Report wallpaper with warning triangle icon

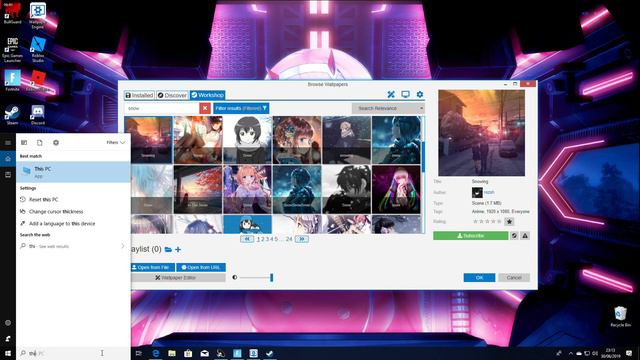(x=525, y=236)
